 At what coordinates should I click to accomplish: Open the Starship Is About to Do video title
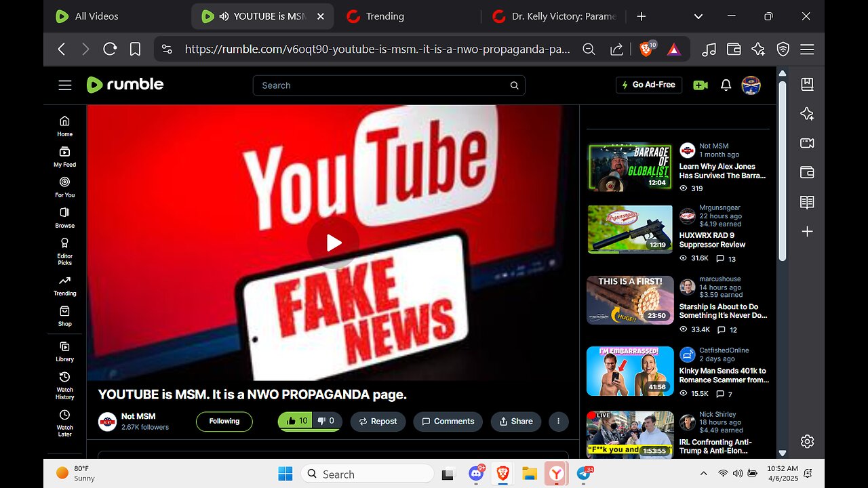tap(724, 311)
